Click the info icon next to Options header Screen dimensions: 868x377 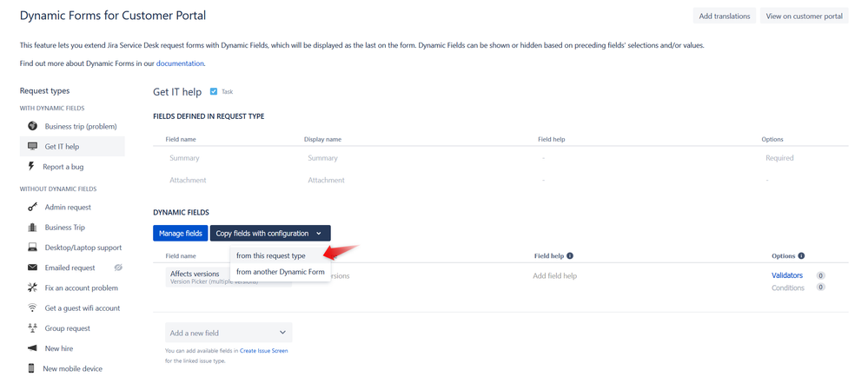click(801, 255)
